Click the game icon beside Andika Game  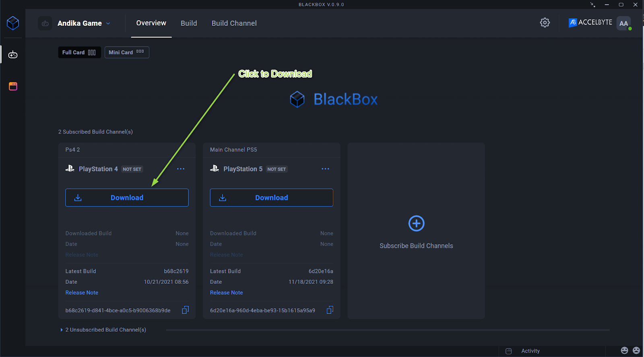pos(45,23)
